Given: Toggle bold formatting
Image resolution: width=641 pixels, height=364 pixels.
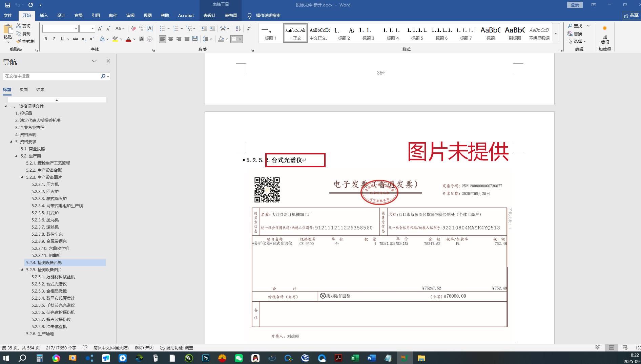Looking at the screenshot, I should point(46,39).
